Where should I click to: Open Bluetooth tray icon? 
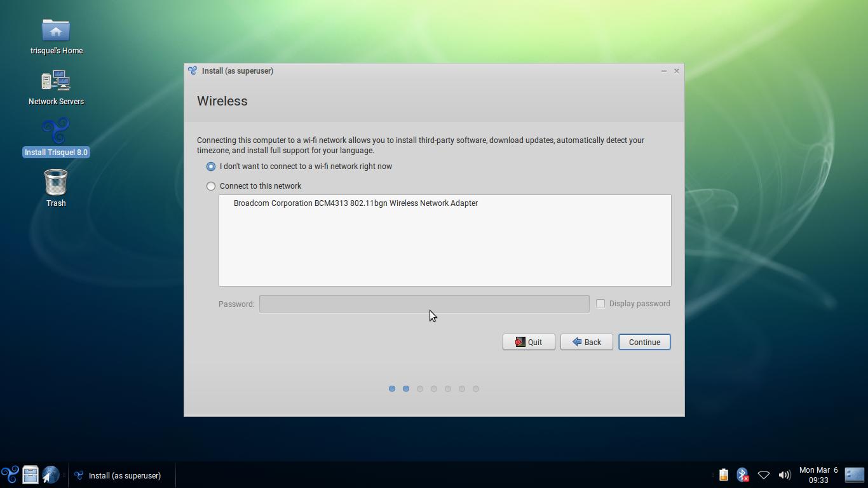point(742,475)
